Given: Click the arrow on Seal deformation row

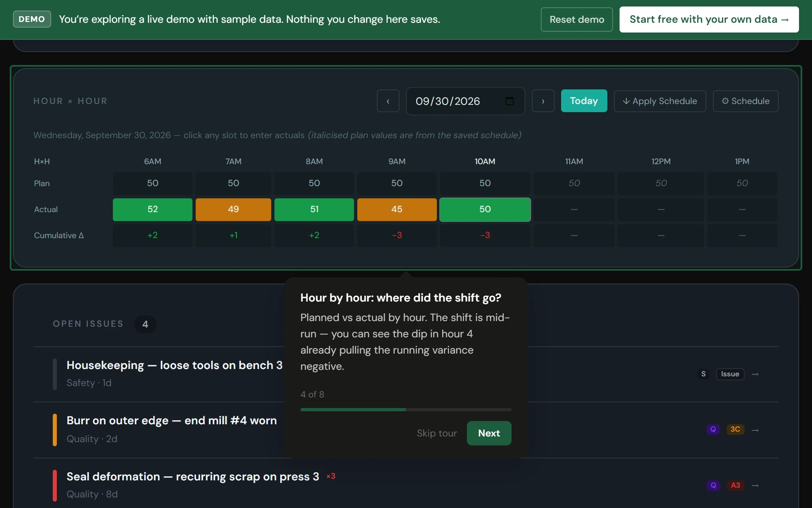Looking at the screenshot, I should tap(755, 486).
